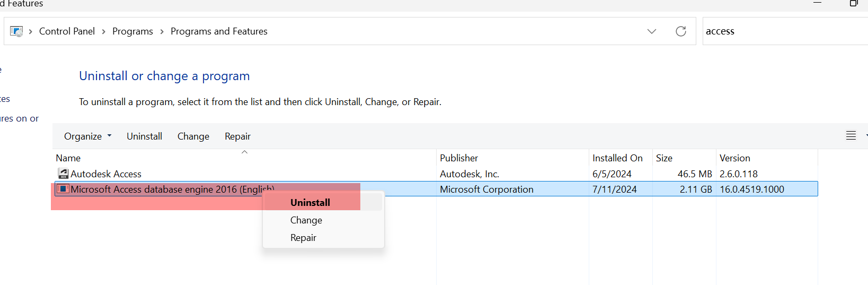This screenshot has width=868, height=285.
Task: Choose Change from the context menu
Action: click(x=306, y=220)
